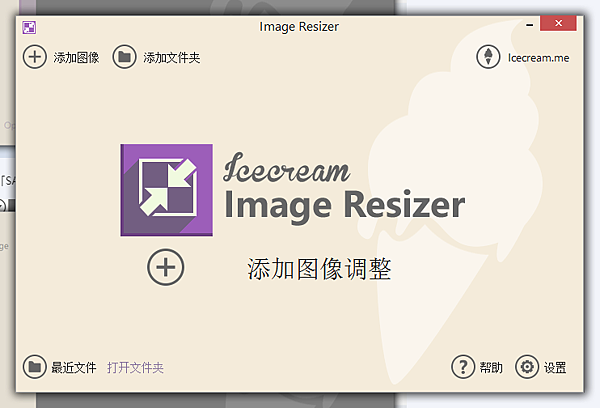Image resolution: width=600 pixels, height=408 pixels.
Task: Click the Image Resizer title bar text
Action: [x=299, y=27]
